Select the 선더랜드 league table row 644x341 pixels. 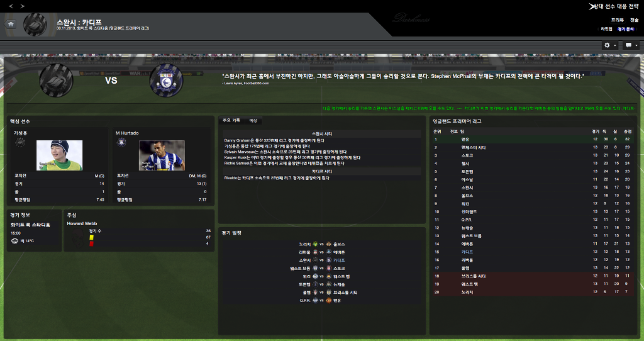tap(532, 211)
